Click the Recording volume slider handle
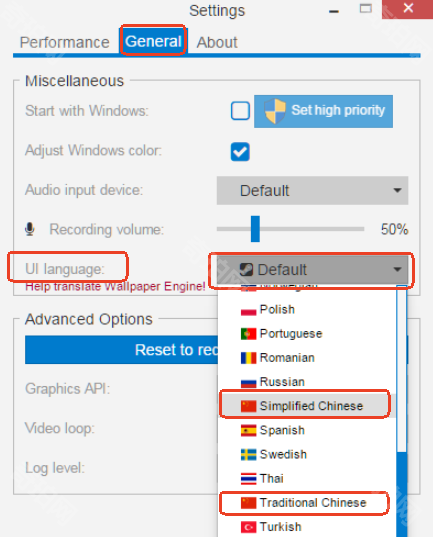This screenshot has width=433, height=537. pyautogui.click(x=255, y=229)
